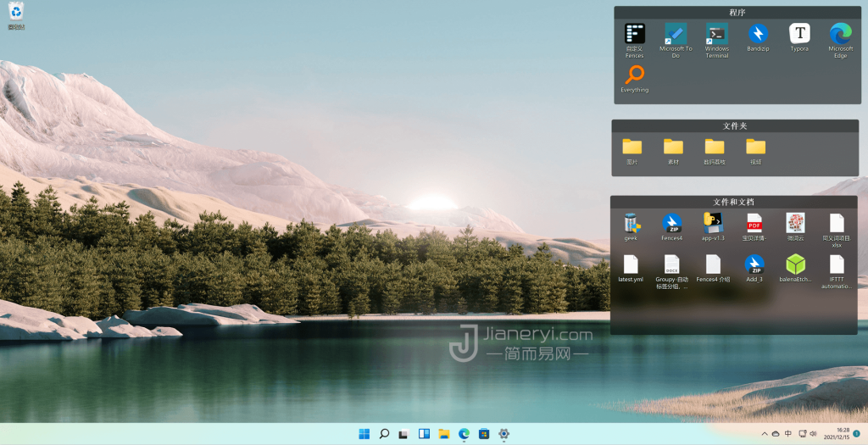Open the Typora app shortcut
The width and height of the screenshot is (868, 445).
pyautogui.click(x=799, y=34)
